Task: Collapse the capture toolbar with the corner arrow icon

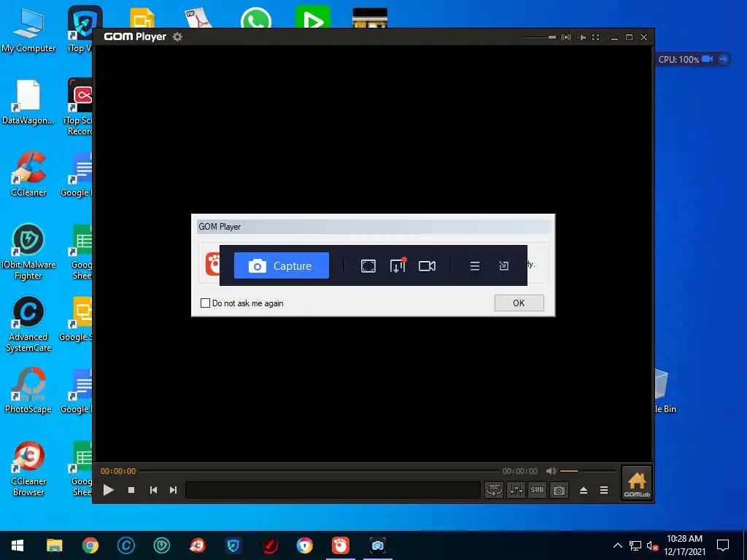Action: 503,266
